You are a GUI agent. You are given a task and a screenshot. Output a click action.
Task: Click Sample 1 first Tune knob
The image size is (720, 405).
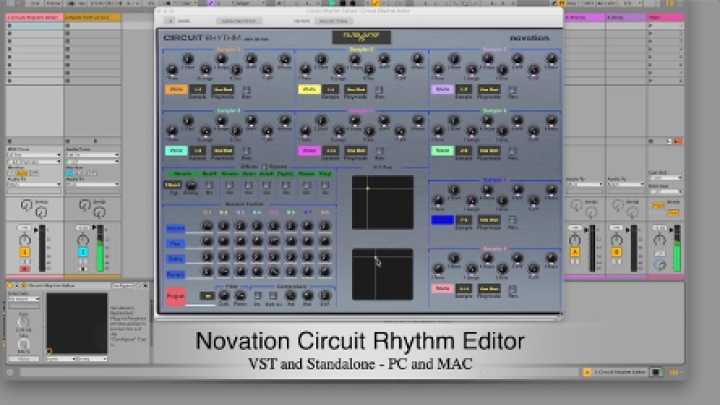[172, 69]
